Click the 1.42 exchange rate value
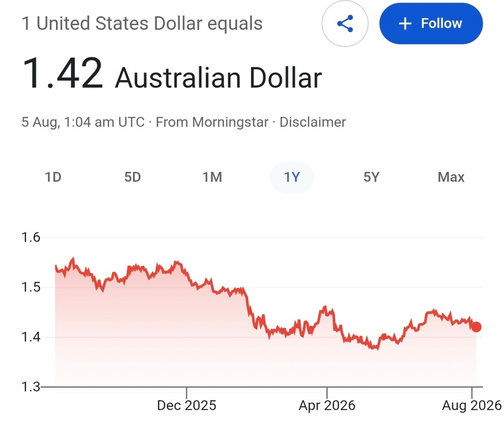The height and width of the screenshot is (431, 504). tap(62, 73)
